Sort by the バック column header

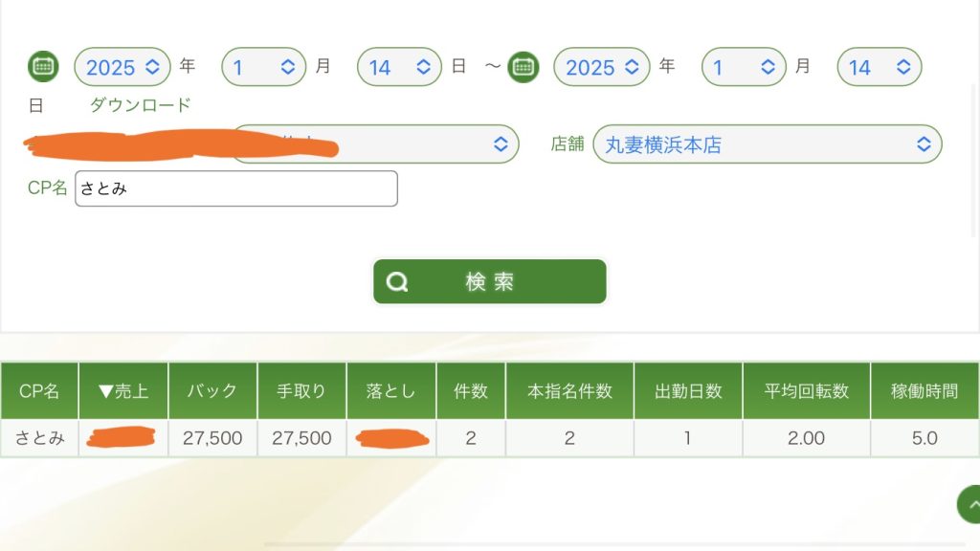[212, 390]
